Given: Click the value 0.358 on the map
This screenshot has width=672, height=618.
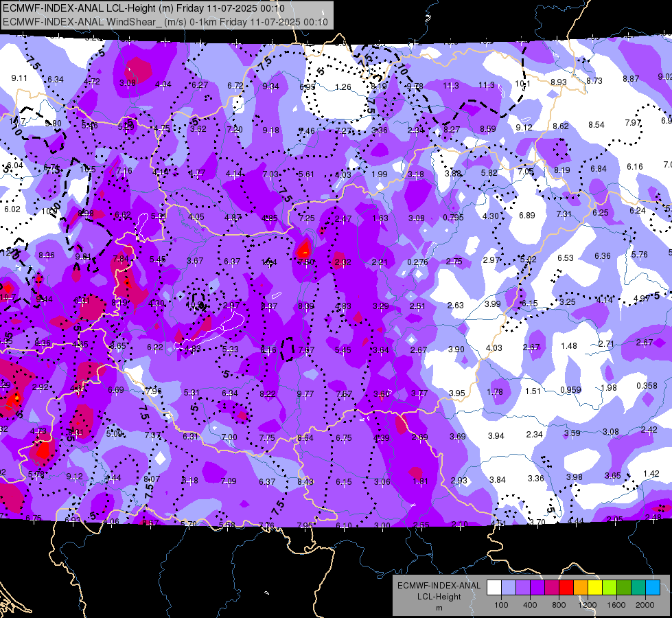Looking at the screenshot, I should [647, 385].
